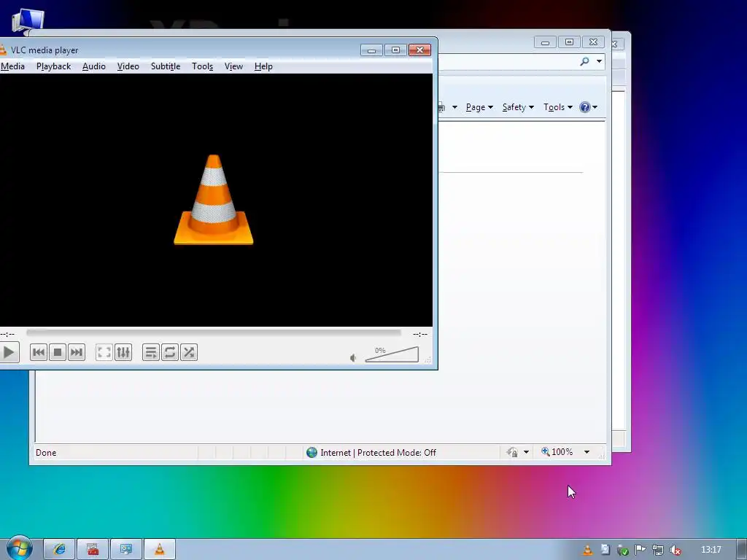Screen dimensions: 747x560
Task: Stop playback in VLC
Action: pyautogui.click(x=58, y=352)
